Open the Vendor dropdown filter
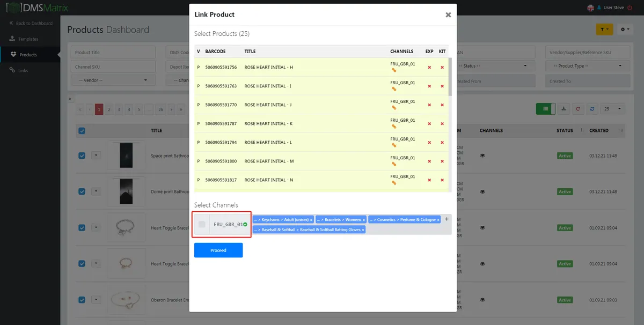 pos(113,80)
